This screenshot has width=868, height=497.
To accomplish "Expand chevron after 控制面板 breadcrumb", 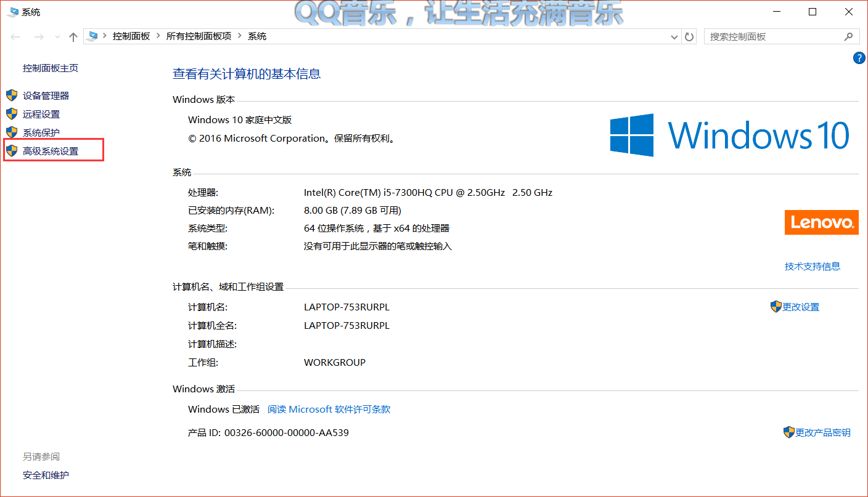I will (158, 36).
